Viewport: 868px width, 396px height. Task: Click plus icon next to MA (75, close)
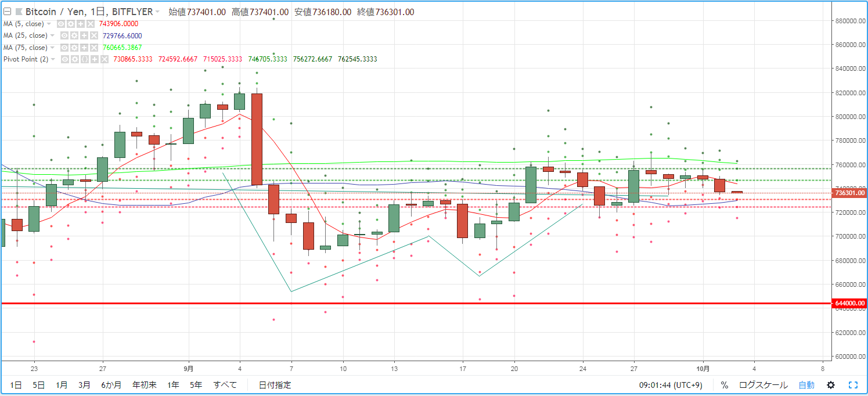click(84, 48)
